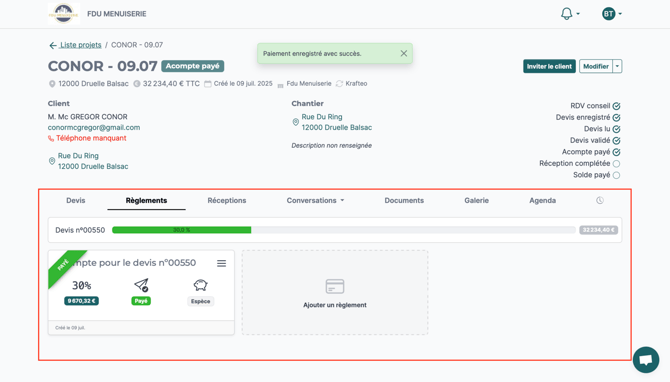The image size is (670, 382).
Task: Open the client Rue Du Ring address link
Action: 93,161
